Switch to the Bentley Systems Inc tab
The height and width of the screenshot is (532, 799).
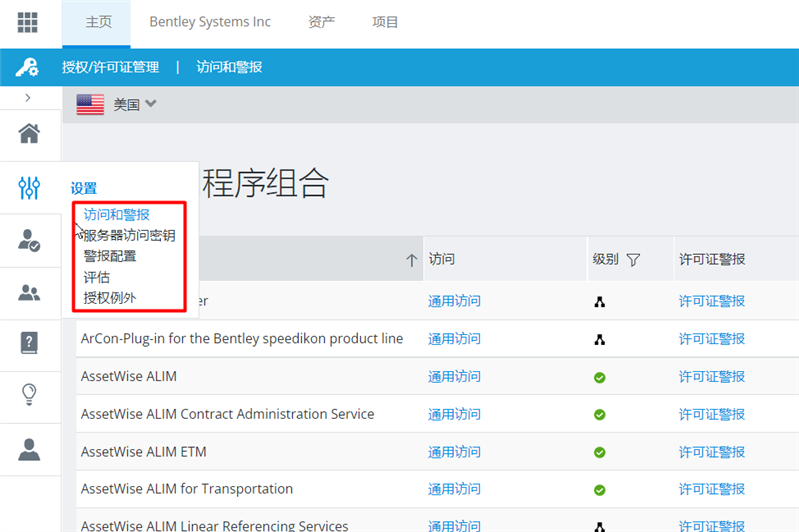(210, 22)
